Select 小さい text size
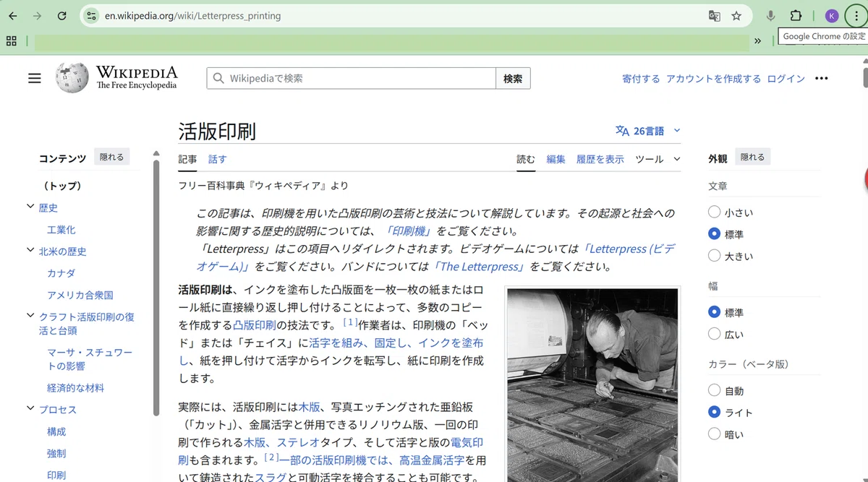This screenshot has height=482, width=868. [x=715, y=212]
